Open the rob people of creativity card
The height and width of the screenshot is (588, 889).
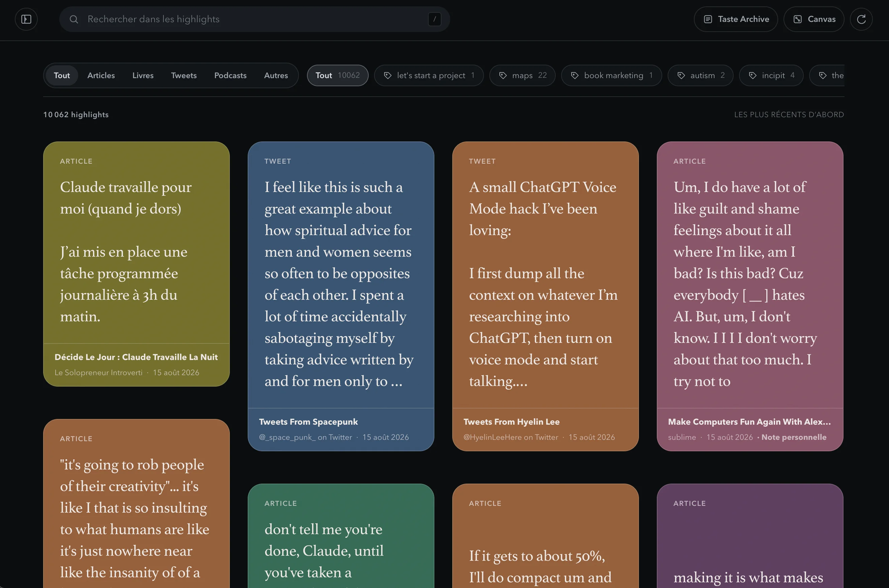136,503
